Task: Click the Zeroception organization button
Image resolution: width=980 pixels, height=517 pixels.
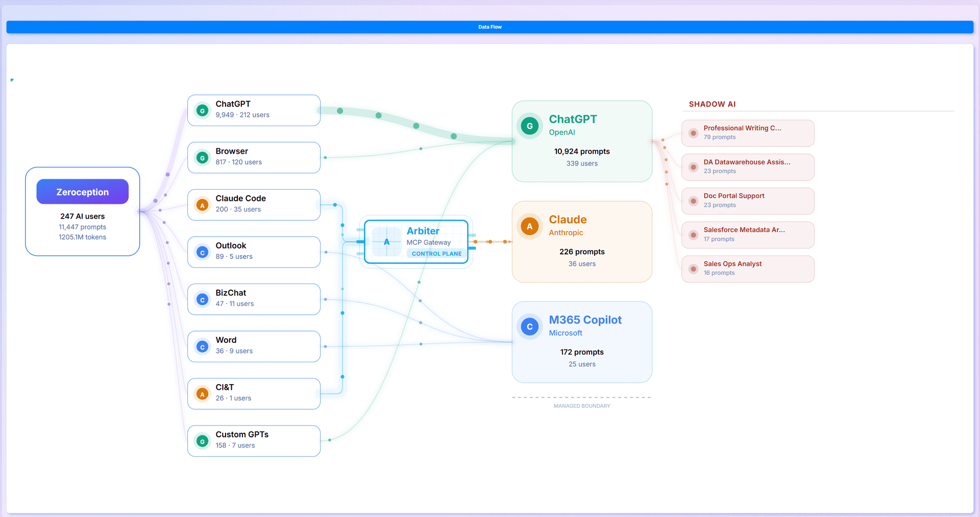Action: [x=82, y=192]
